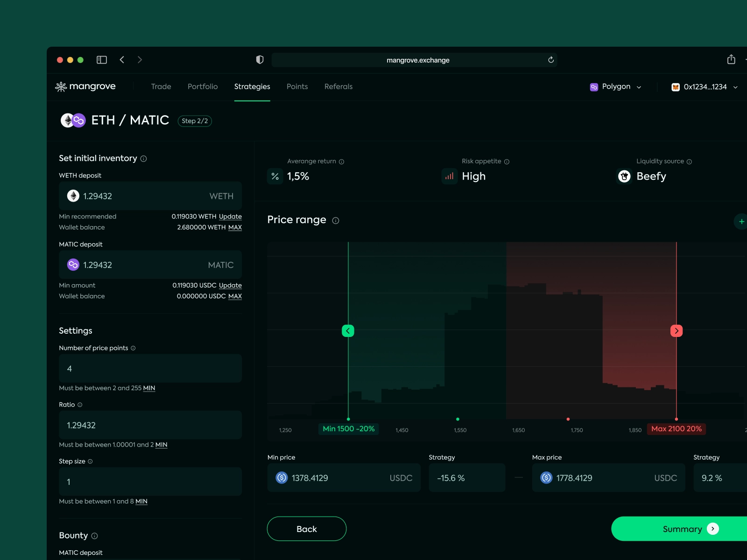Image resolution: width=747 pixels, height=560 pixels.
Task: Click the USDC icon in Min price field
Action: coord(282,478)
